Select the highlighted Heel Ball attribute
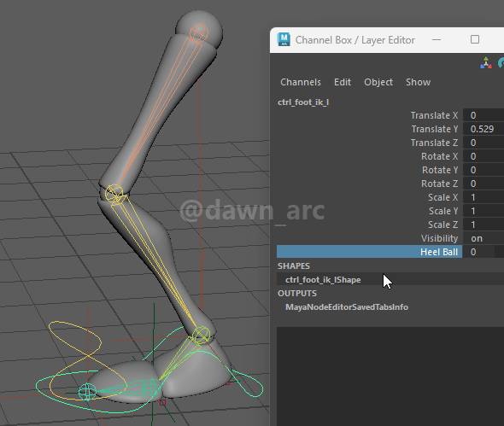The image size is (504, 426). pos(369,252)
